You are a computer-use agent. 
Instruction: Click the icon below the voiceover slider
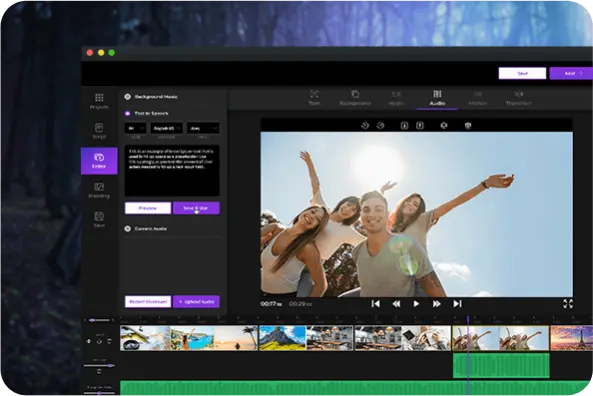coord(99,371)
